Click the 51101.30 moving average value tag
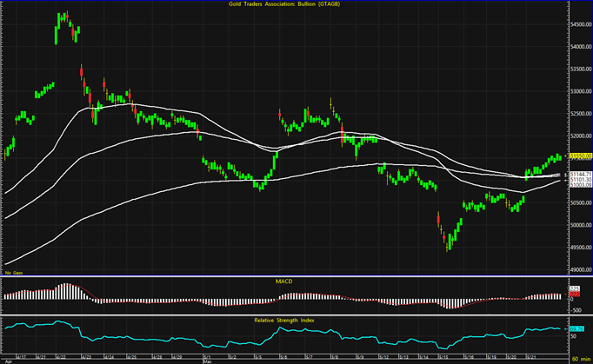This screenshot has height=364, width=593. [x=579, y=180]
